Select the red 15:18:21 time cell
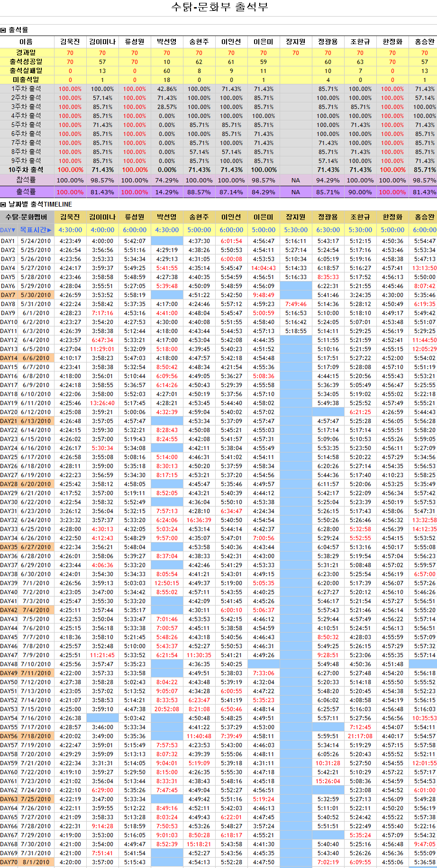 pyautogui.click(x=199, y=844)
